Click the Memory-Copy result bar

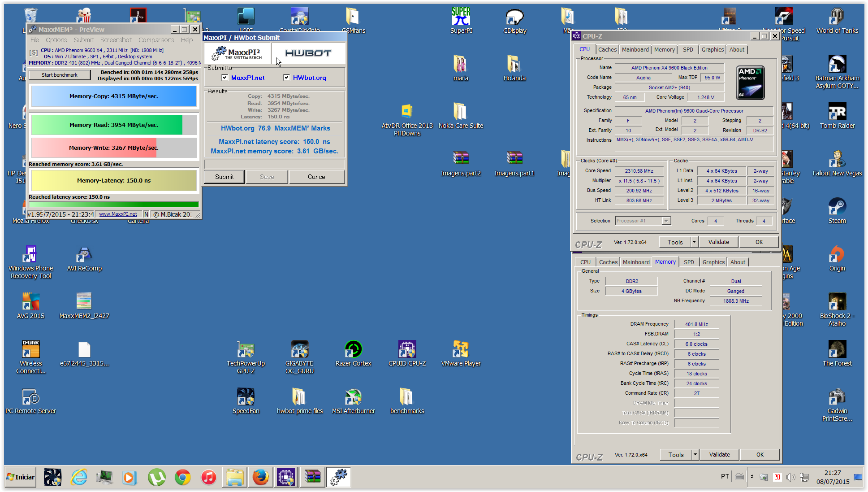pos(113,96)
